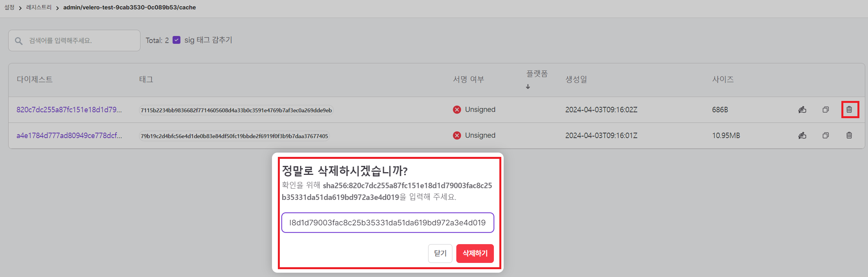Click the breadcrumb path admin/velero-test-9cab3530-0c089b53/cache

pos(130,7)
